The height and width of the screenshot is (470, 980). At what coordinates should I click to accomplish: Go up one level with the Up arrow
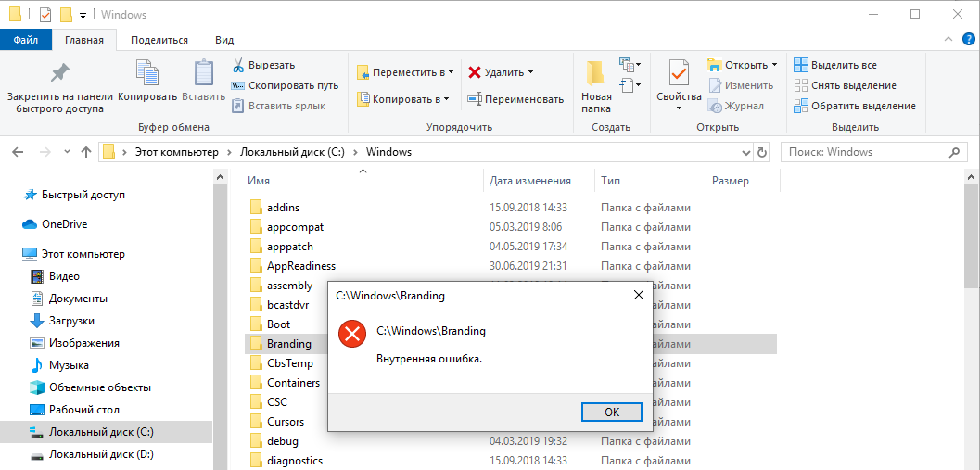coord(86,152)
